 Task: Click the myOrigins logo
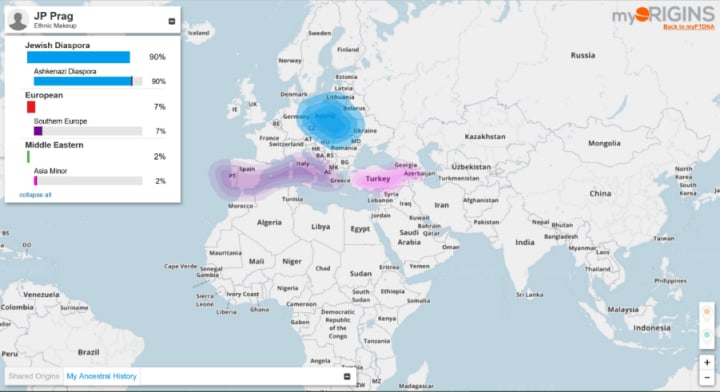point(663,15)
